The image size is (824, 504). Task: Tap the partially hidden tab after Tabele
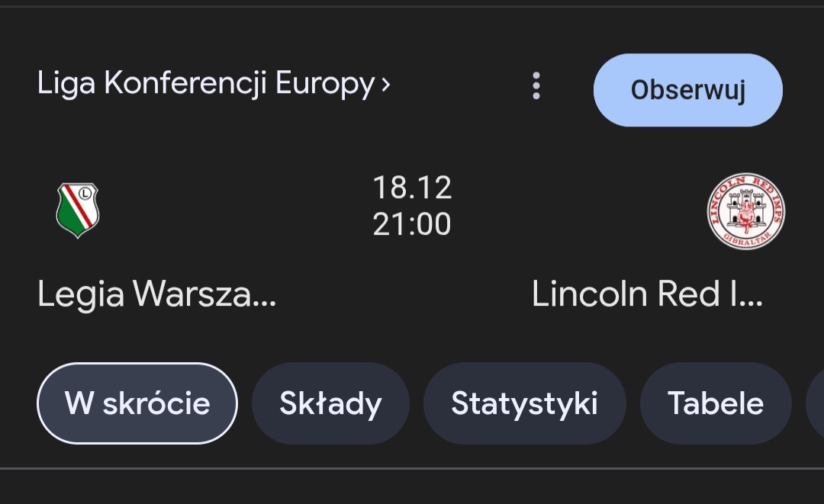pyautogui.click(x=815, y=403)
